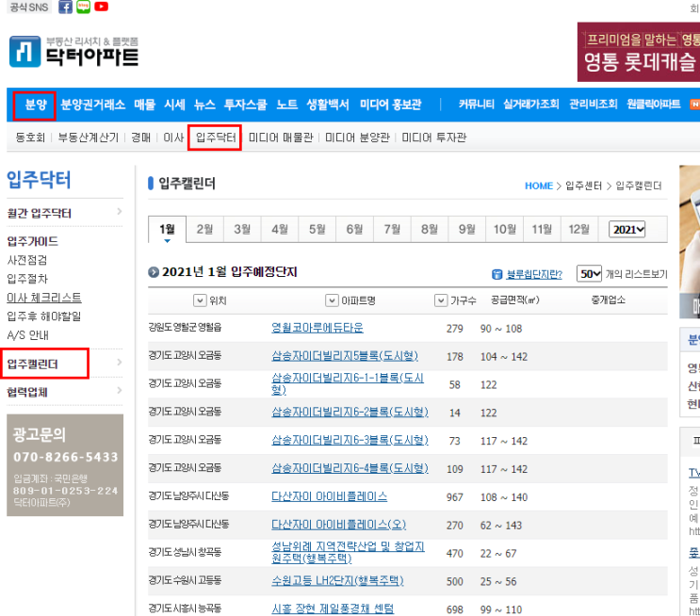Screen dimensions: 700x616
Task: Click HOME breadcrumb link
Action: [539, 186]
